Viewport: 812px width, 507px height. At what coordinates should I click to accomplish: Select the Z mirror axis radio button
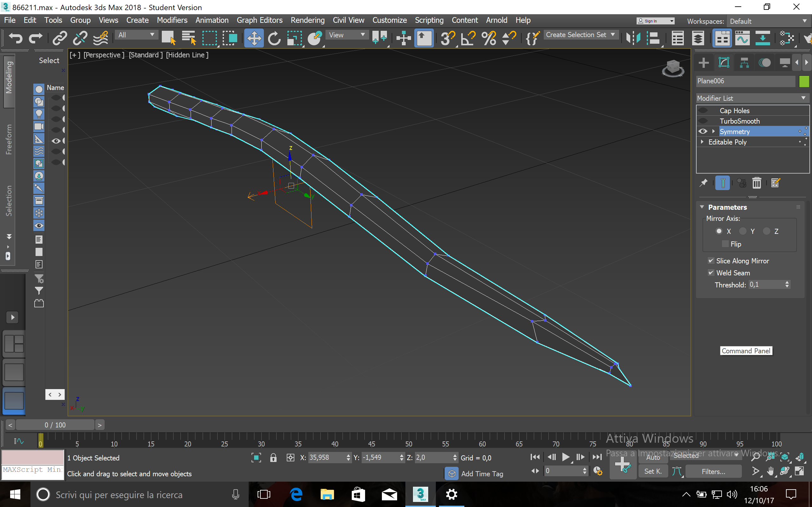pyautogui.click(x=766, y=231)
